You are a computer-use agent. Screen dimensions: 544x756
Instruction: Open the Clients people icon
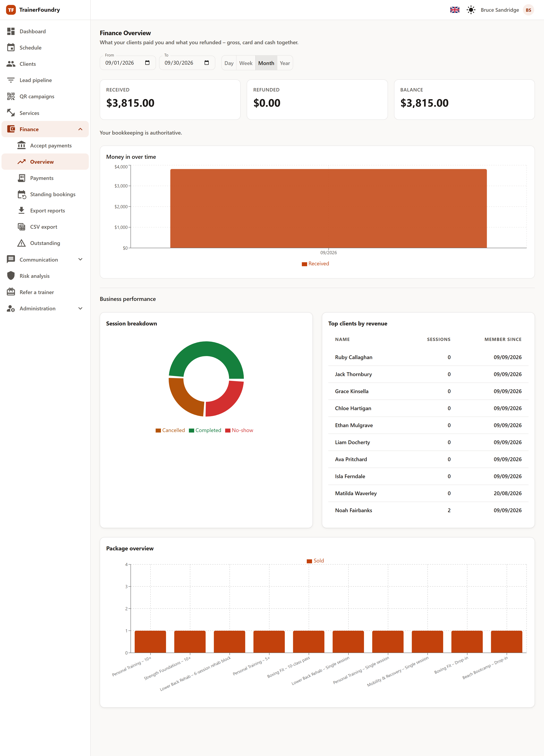point(11,64)
